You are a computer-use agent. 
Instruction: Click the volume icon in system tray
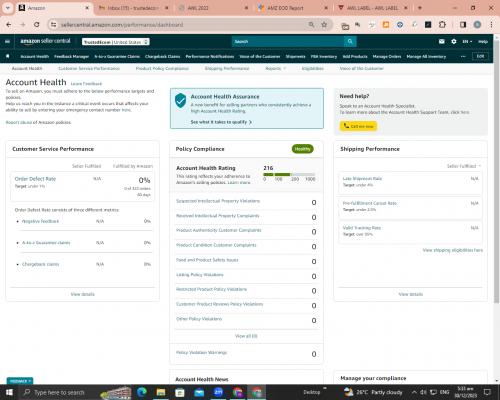pos(423,392)
